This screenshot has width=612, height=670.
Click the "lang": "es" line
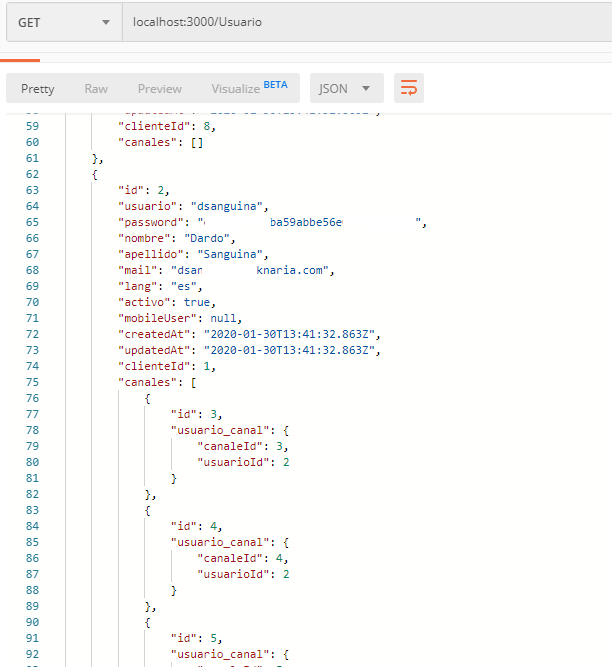(160, 286)
